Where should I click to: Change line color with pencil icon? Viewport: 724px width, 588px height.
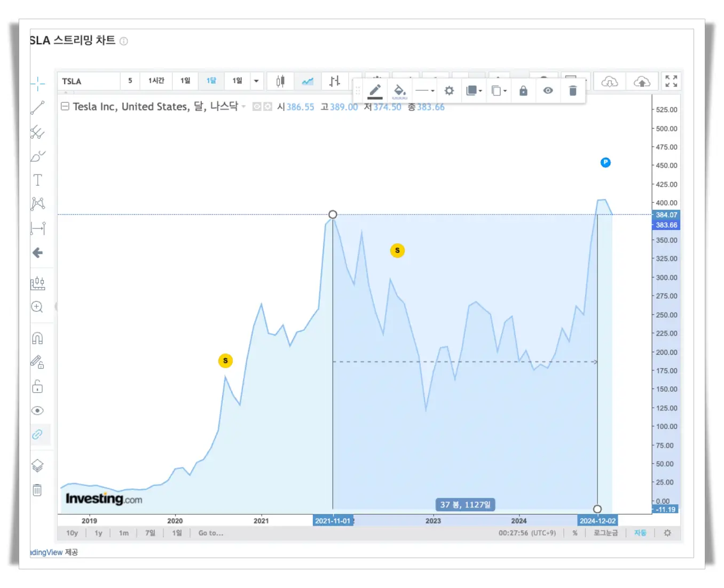click(x=375, y=91)
